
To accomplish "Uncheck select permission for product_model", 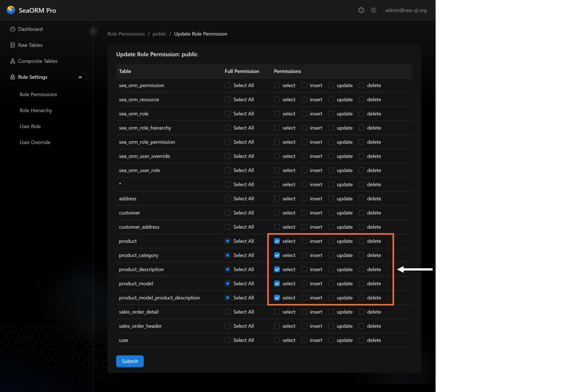I will [x=277, y=283].
